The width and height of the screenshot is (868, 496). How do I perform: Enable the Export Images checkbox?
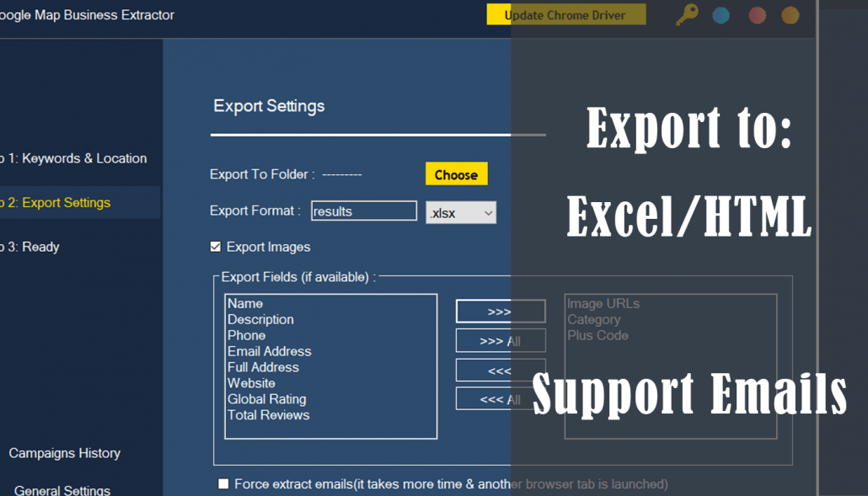[216, 247]
